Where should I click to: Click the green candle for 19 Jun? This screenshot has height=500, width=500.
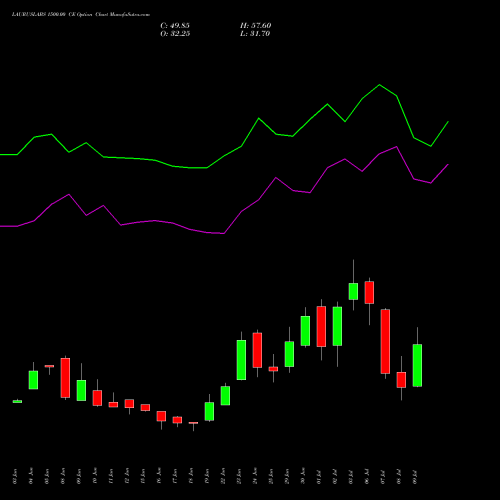coord(209,411)
